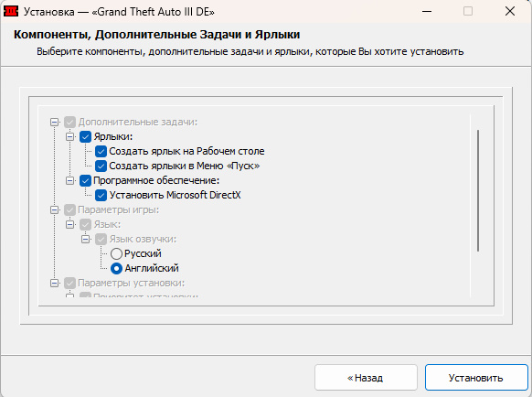Click the vertical scrollbar of components list
Screen dimensions: 532x397
coord(478,190)
